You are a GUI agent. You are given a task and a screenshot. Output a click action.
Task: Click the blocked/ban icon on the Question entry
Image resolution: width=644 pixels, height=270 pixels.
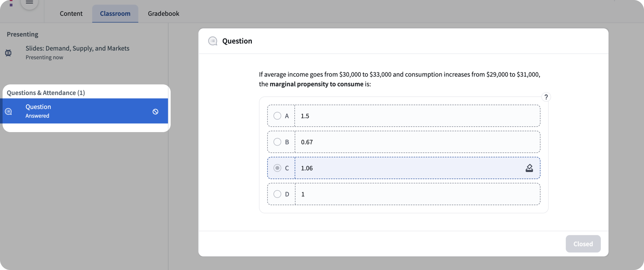(156, 111)
